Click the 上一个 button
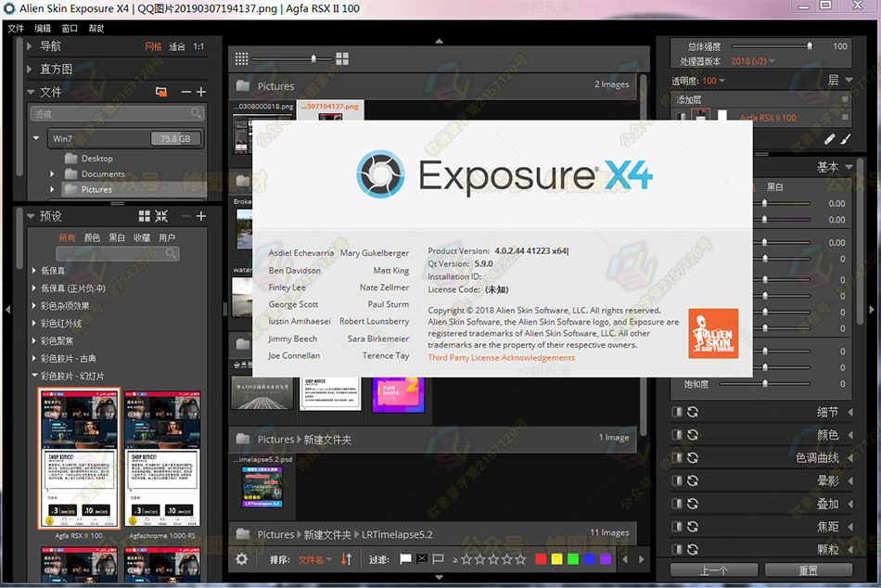881x588 pixels. pos(714,570)
